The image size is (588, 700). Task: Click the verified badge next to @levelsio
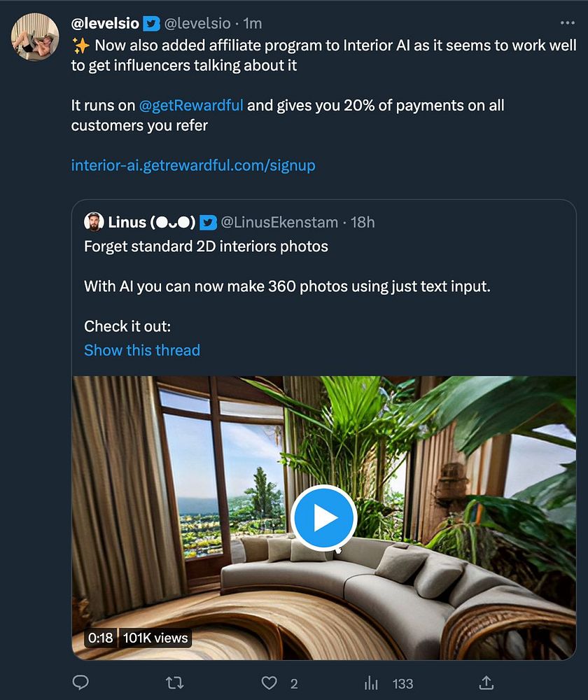[x=151, y=23]
